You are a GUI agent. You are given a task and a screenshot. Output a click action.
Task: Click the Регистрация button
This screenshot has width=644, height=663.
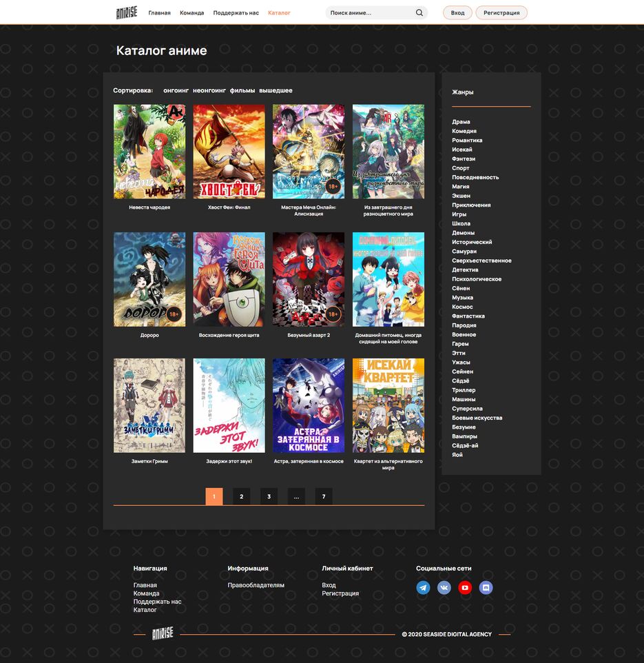point(501,12)
